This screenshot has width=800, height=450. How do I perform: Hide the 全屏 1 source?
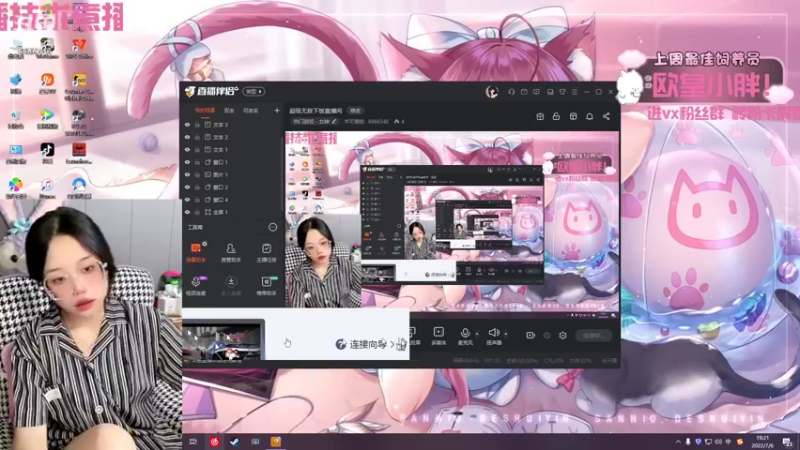point(187,212)
